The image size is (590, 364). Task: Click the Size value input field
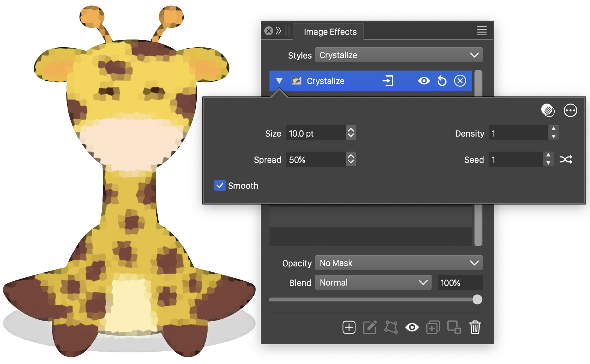coord(315,134)
